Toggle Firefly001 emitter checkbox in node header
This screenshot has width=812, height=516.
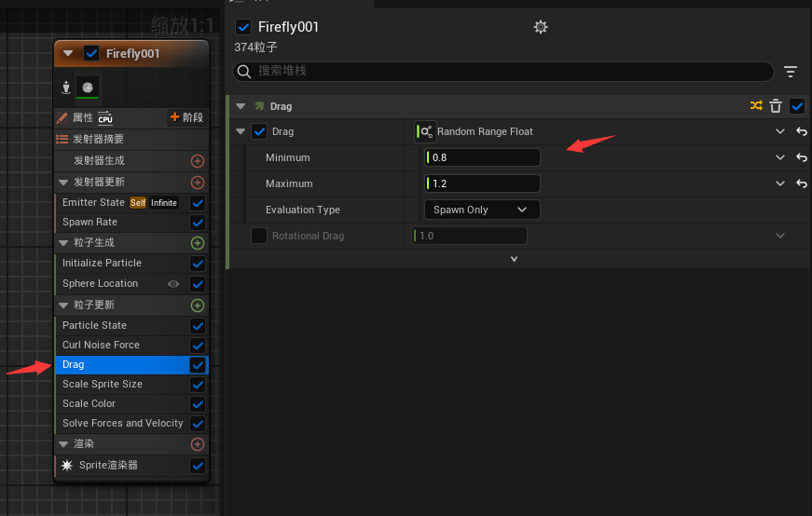pos(91,53)
